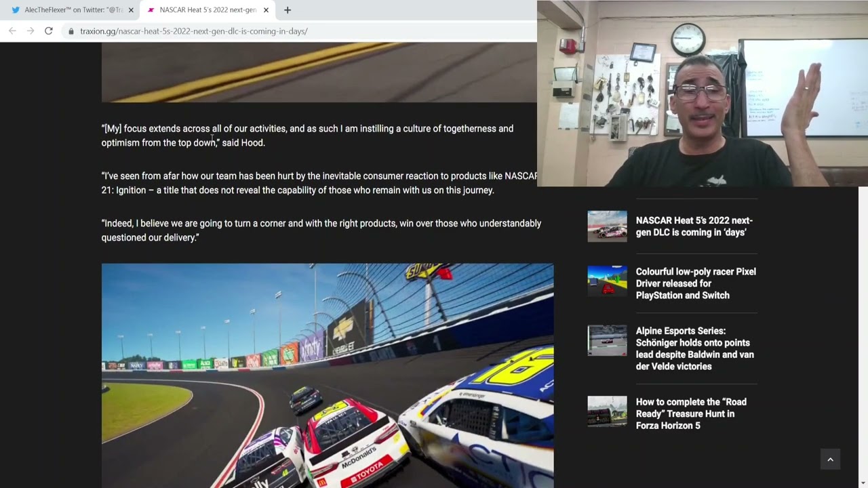Click the padlock site info icon
The width and height of the screenshot is (868, 488).
click(71, 31)
